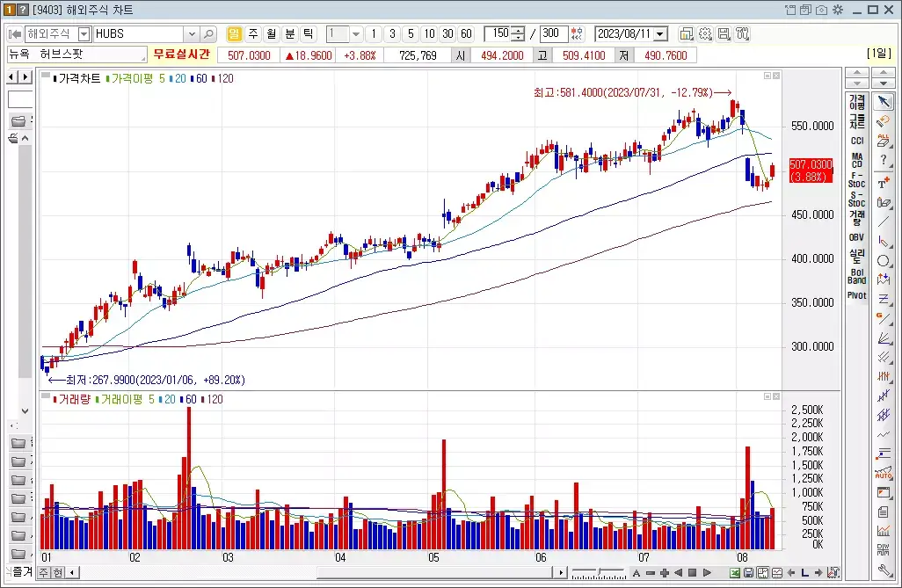This screenshot has height=588, width=902.
Task: Collapse left sidebar chevron up
Action: click(x=25, y=138)
